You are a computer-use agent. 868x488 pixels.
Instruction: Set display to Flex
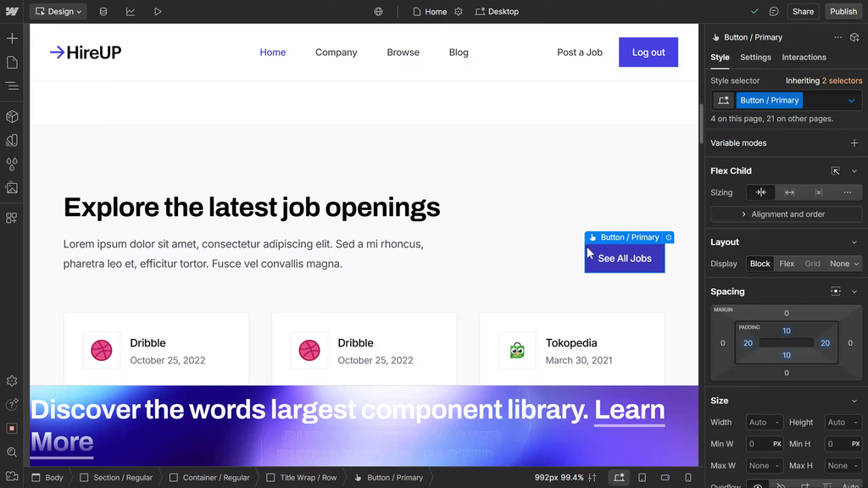pos(787,263)
